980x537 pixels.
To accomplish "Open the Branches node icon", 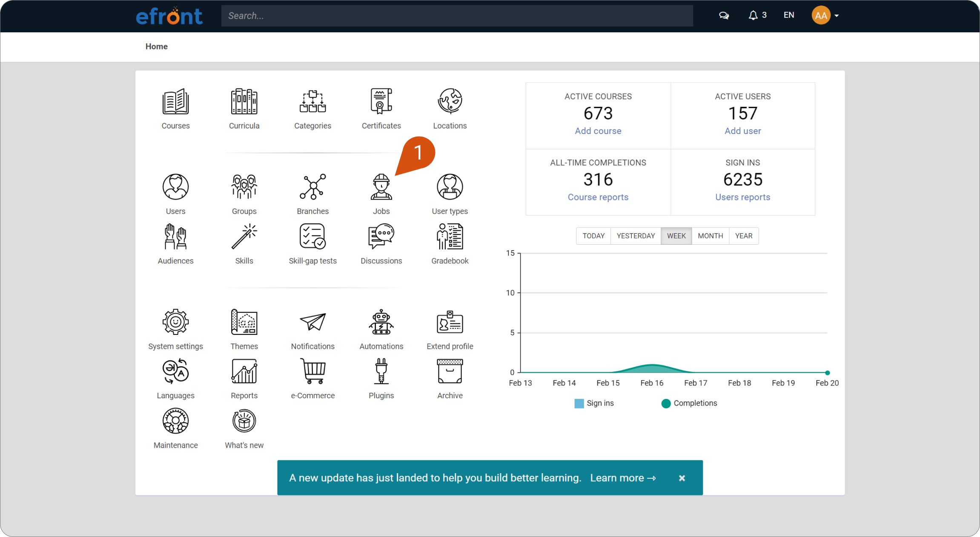I will [312, 187].
